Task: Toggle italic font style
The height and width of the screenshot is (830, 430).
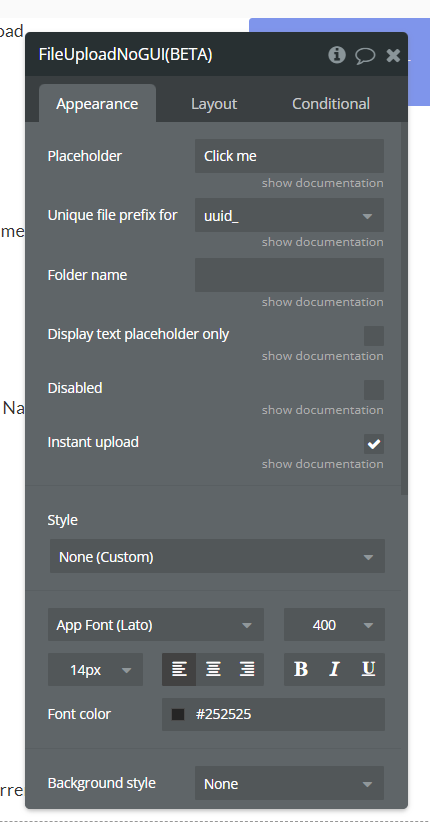Action: tap(334, 670)
